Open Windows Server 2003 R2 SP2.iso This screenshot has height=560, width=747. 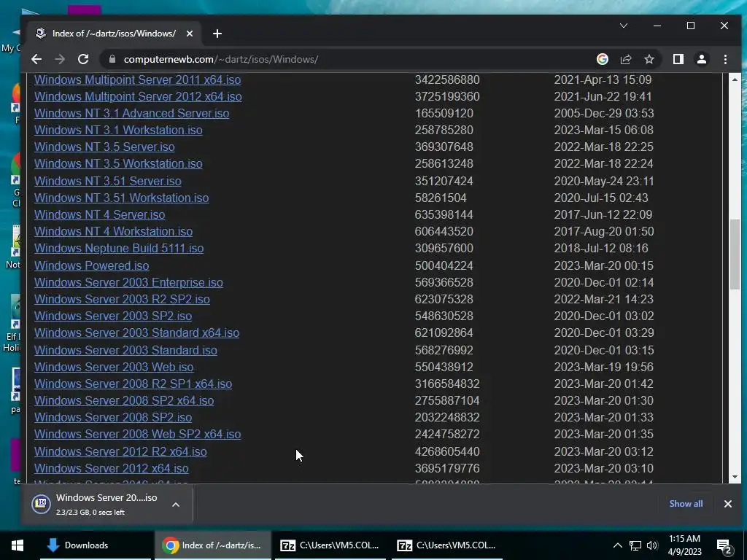[122, 299]
